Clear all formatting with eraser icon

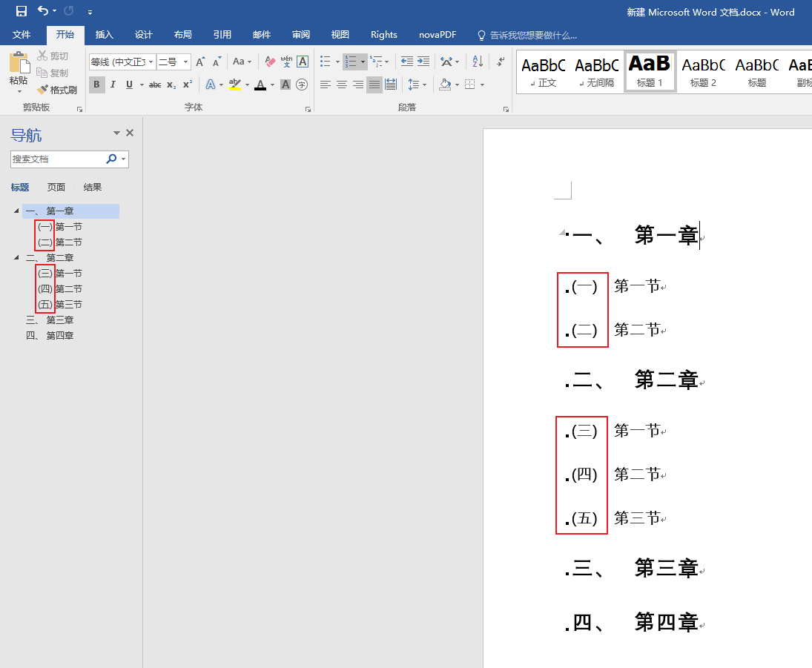(x=270, y=62)
